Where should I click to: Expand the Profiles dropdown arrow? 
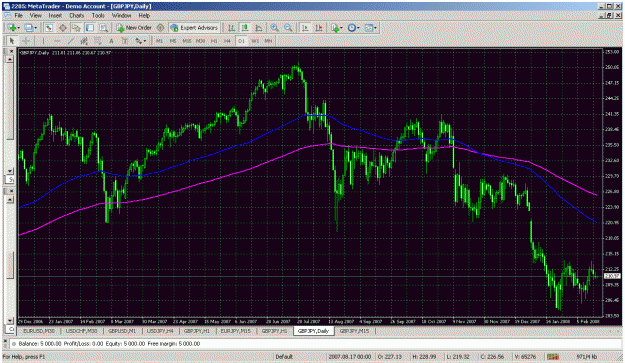click(35, 28)
